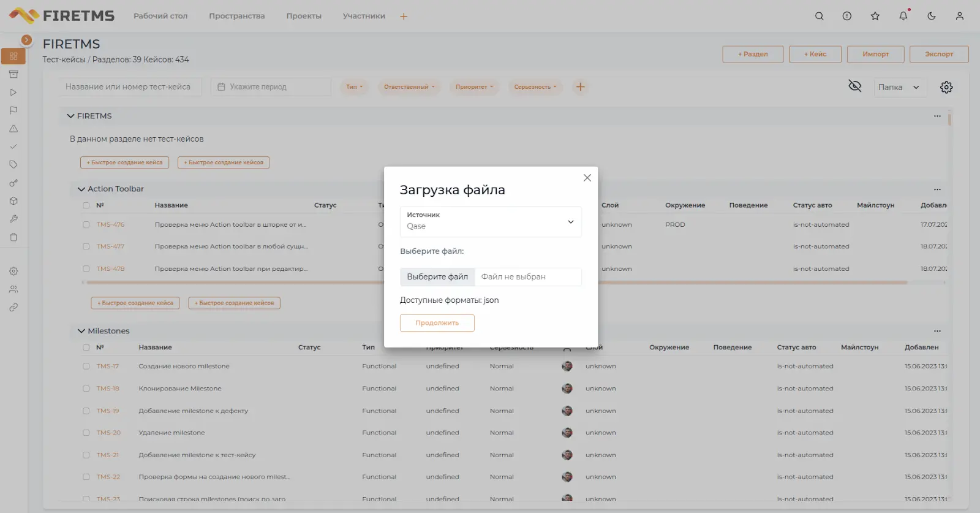Open the Приоритет filter dropdown
Screen dimensions: 980x513
point(474,87)
